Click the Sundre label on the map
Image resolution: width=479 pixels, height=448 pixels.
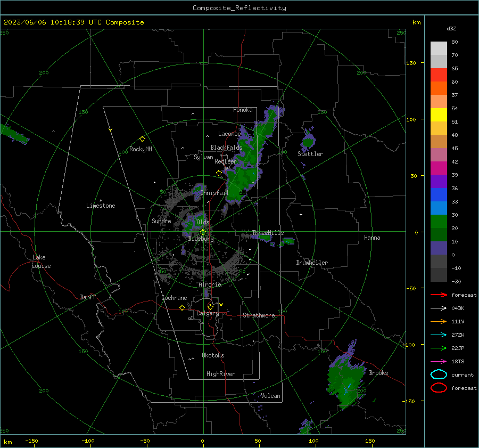(x=161, y=221)
